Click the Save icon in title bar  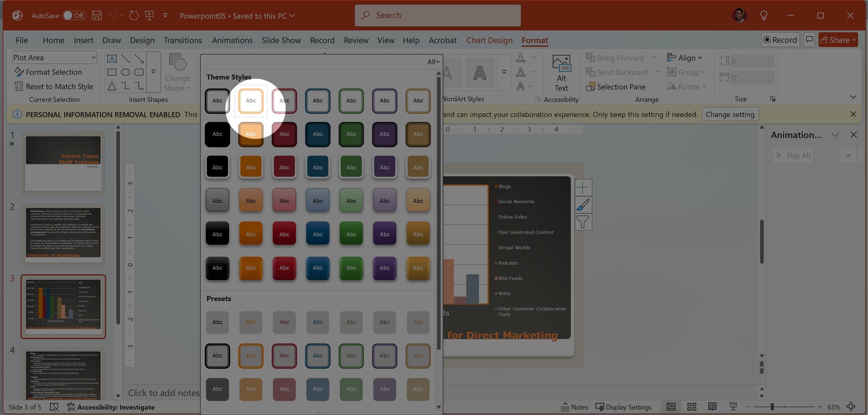pyautogui.click(x=97, y=15)
